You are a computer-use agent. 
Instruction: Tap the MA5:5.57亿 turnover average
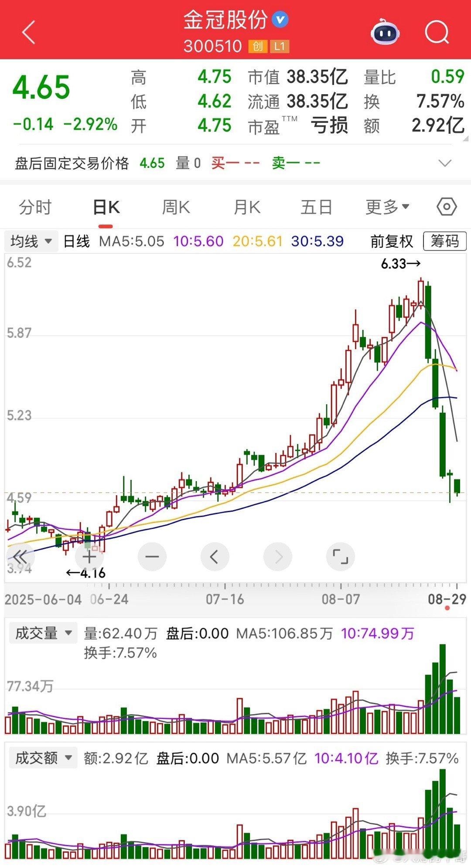266,758
